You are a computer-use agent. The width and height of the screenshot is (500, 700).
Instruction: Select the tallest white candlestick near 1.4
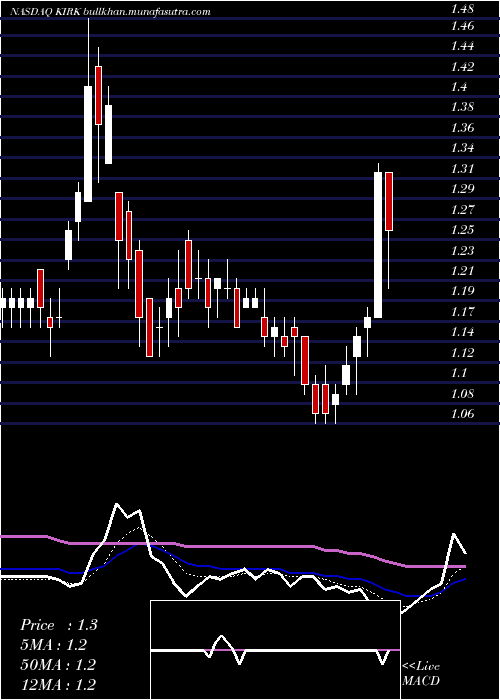click(x=88, y=144)
